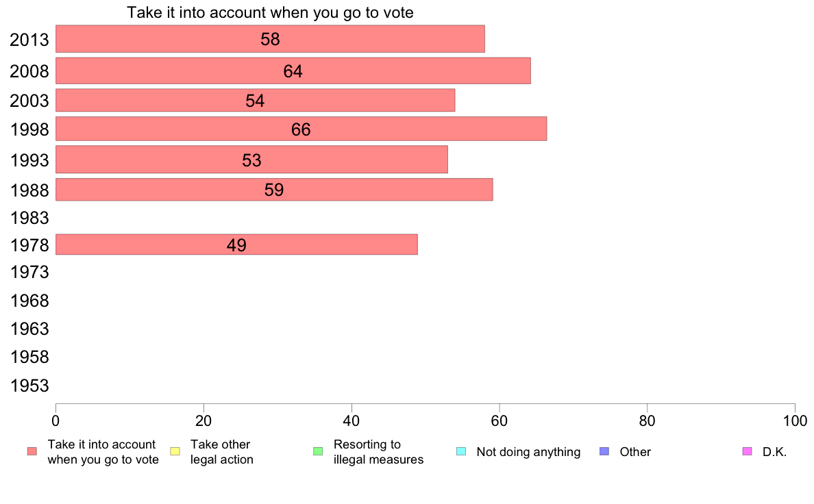The height and width of the screenshot is (504, 814).
Task: Click the 'Resorting to illegal measures' legend label
Action: pos(378,452)
